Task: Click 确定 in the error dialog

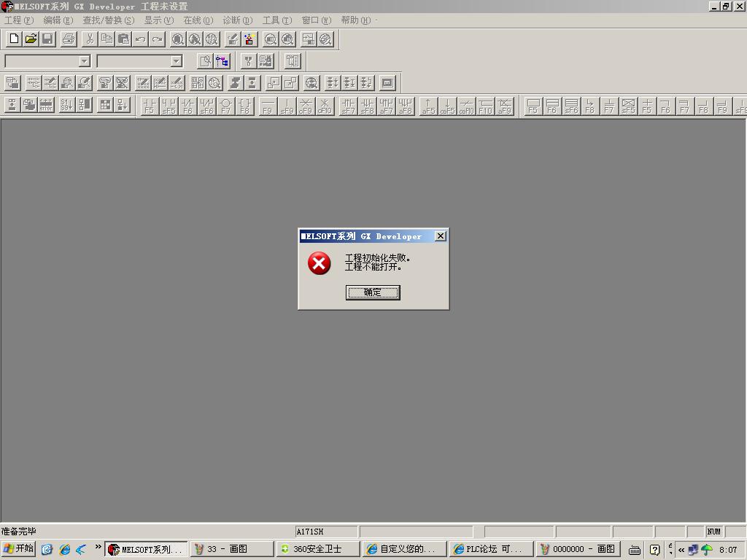Action: click(373, 292)
